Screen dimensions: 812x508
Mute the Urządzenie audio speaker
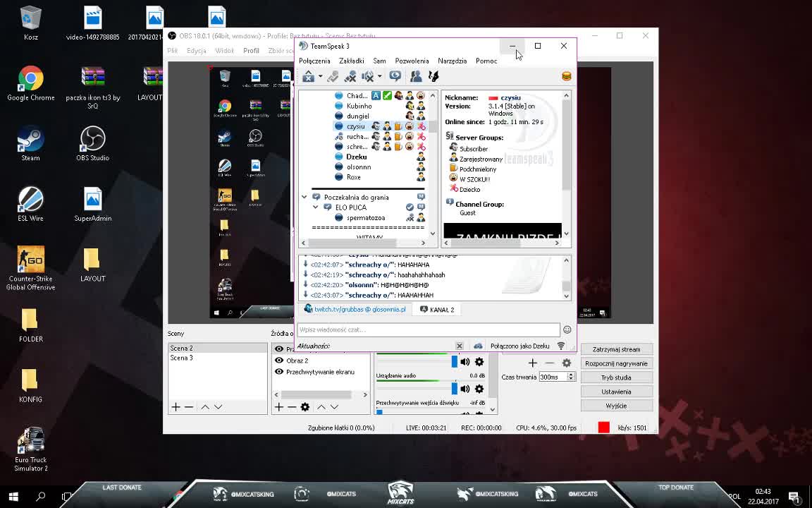pos(465,389)
